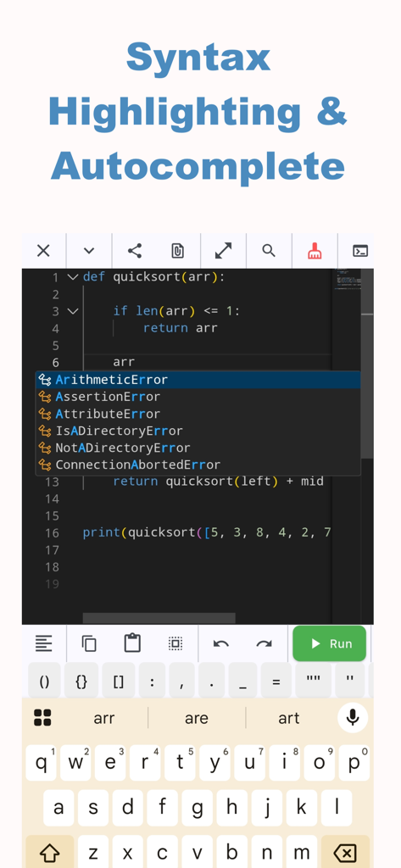This screenshot has height=868, width=401.
Task: Click line number 16 in the gutter
Action: (x=52, y=533)
